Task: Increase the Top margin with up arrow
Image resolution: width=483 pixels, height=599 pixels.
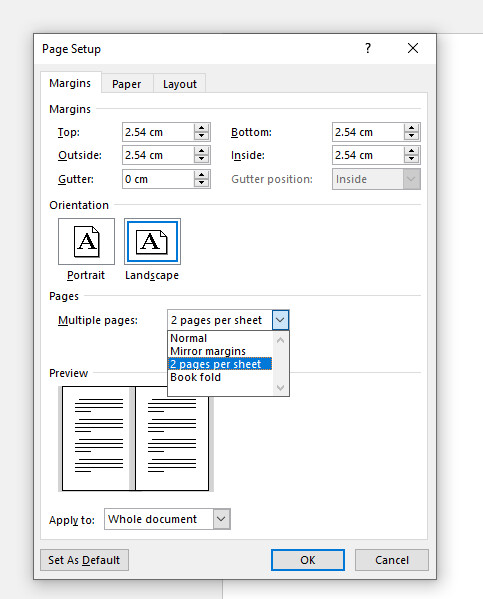Action: 201,128
